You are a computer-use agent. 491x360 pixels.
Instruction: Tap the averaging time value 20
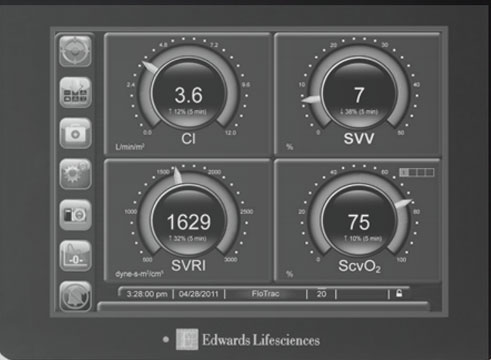[x=321, y=294]
